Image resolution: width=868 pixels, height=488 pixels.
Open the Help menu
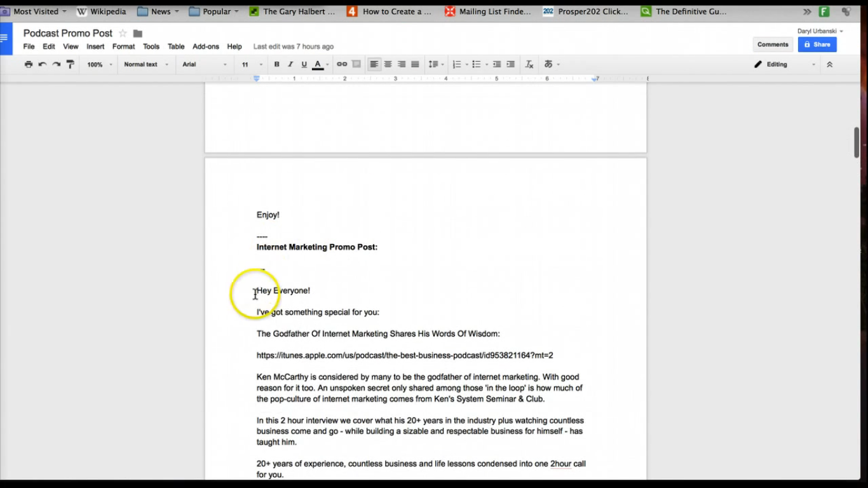click(x=234, y=46)
